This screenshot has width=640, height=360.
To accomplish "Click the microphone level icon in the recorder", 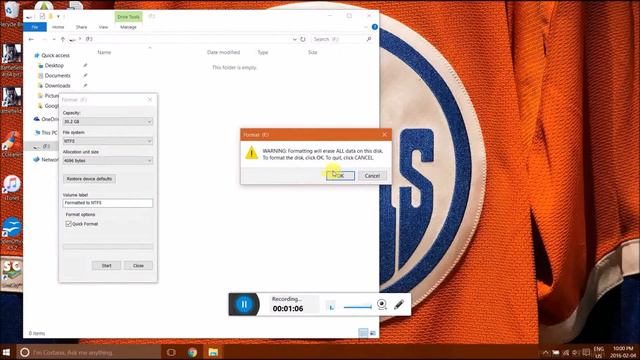I will (x=331, y=306).
